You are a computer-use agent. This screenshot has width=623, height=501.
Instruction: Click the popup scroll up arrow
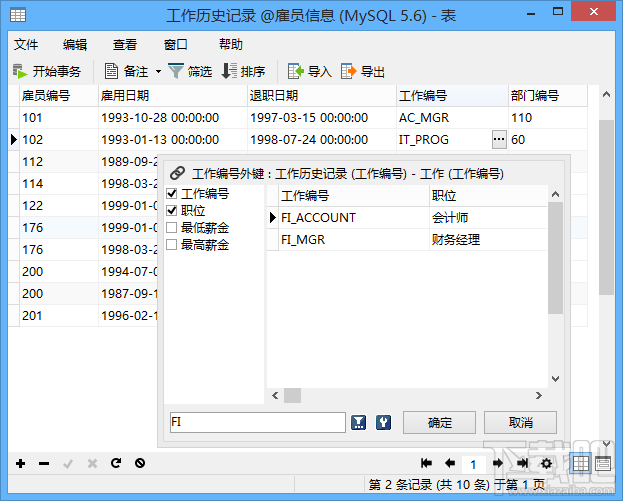coord(555,194)
